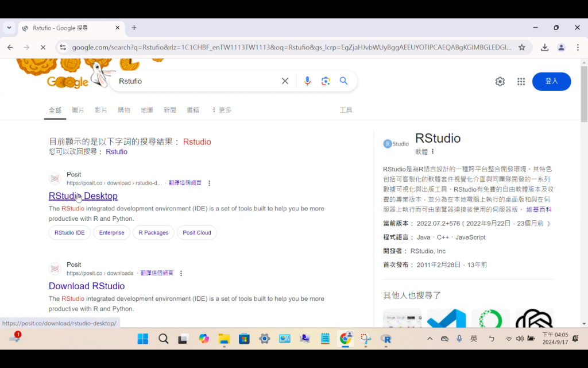Open the ChatGPT related search thumbnail
This screenshot has height=368, width=588.
pyautogui.click(x=535, y=318)
